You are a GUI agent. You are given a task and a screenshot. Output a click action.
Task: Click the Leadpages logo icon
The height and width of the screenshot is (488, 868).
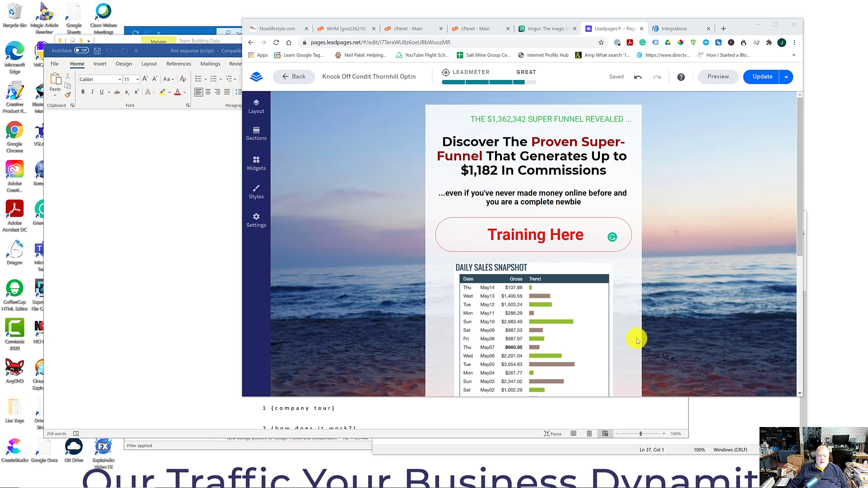[256, 77]
